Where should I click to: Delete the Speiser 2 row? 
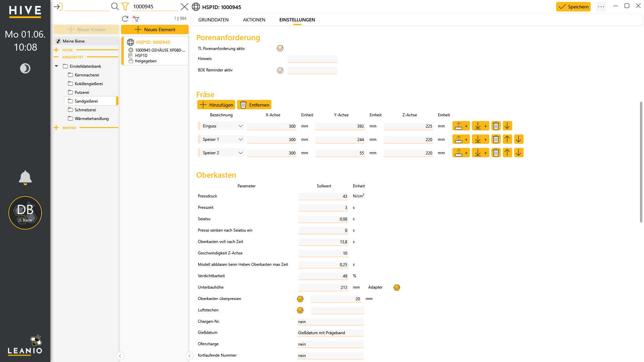click(x=496, y=153)
